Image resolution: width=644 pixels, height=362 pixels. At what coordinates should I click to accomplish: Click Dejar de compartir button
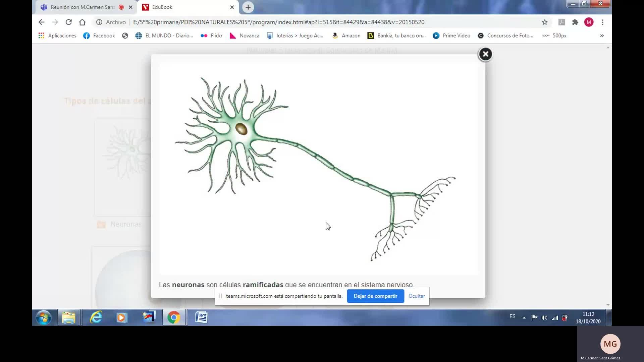(x=375, y=296)
